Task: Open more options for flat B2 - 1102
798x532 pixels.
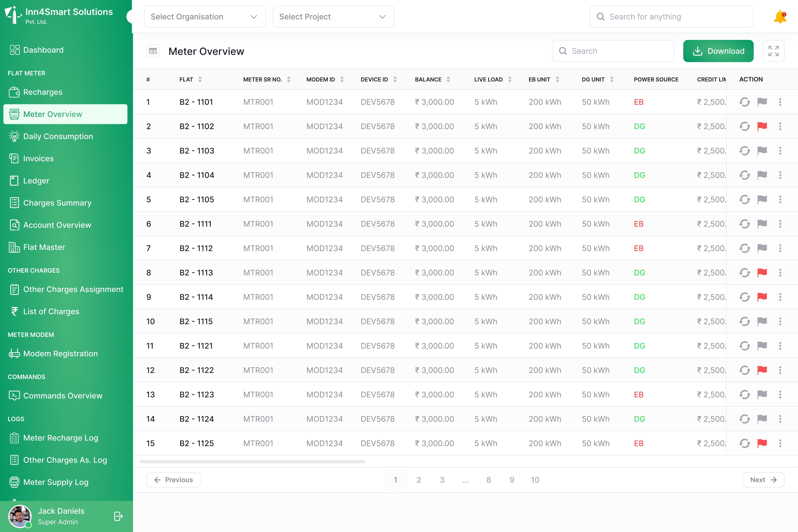Action: [x=780, y=126]
